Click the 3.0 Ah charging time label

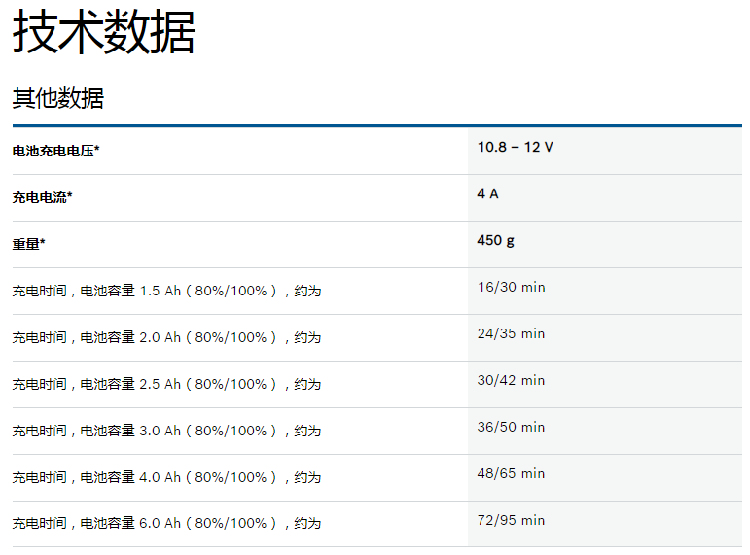pos(166,431)
